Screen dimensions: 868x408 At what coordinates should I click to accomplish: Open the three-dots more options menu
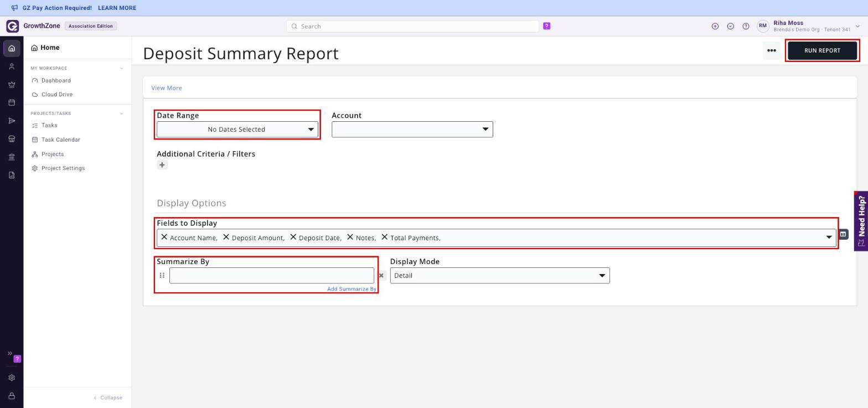(x=772, y=50)
